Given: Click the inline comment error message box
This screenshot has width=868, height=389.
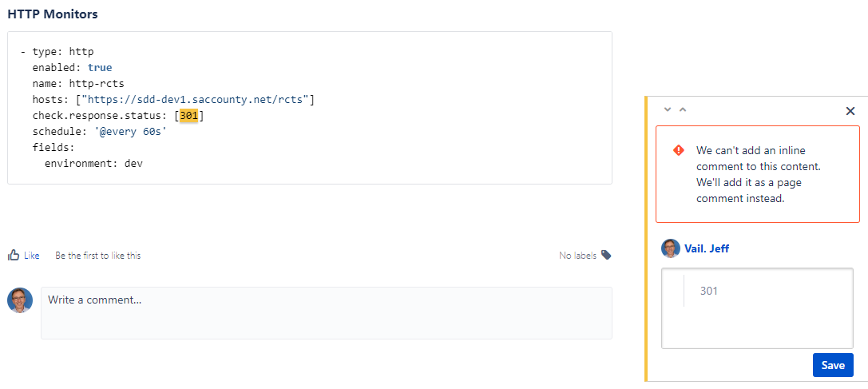Looking at the screenshot, I should (x=757, y=174).
